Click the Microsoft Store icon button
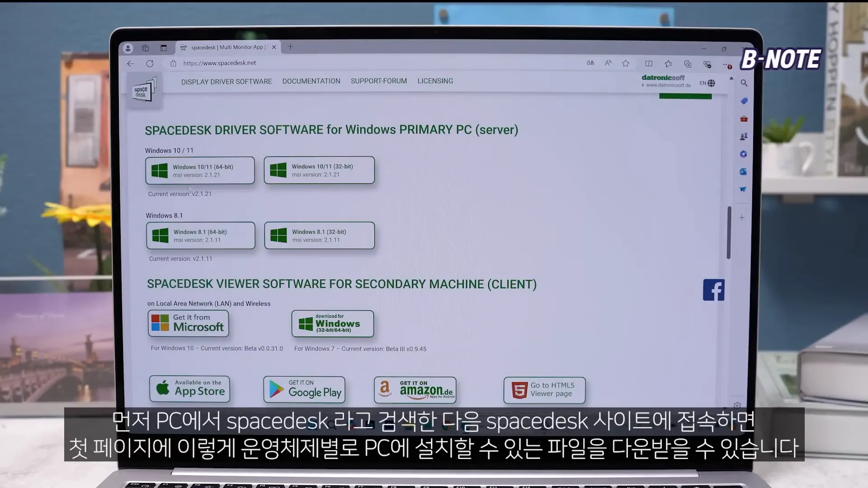868x488 pixels. [x=189, y=323]
